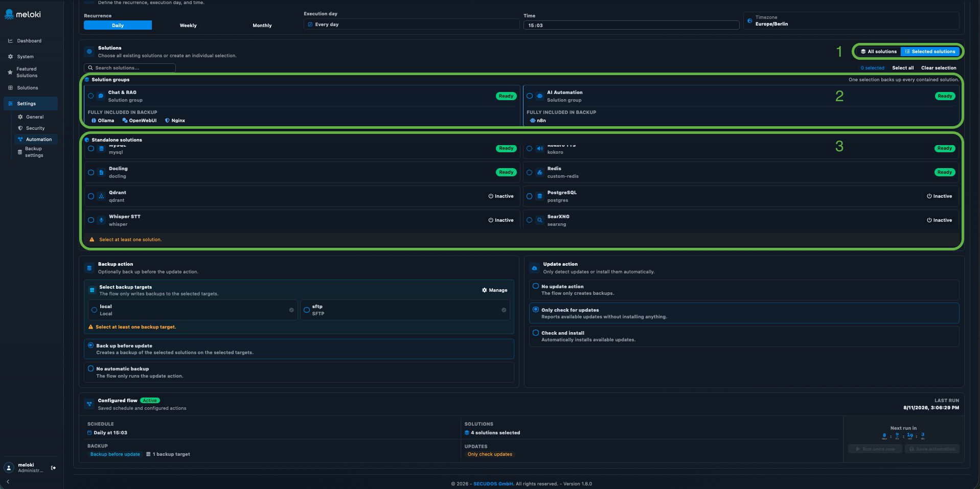Click the Solutions grid icon in sidebar

[x=10, y=88]
